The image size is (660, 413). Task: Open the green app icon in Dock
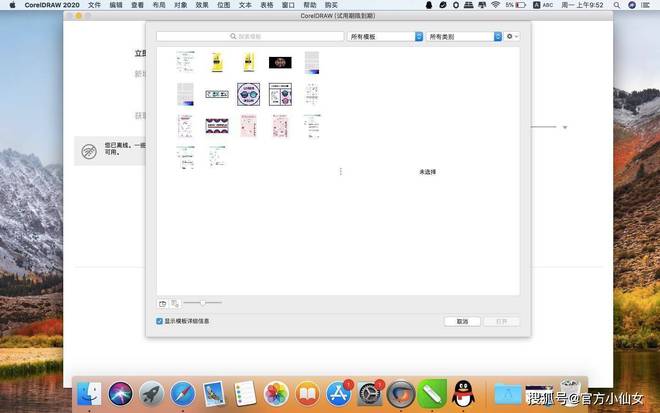click(432, 394)
